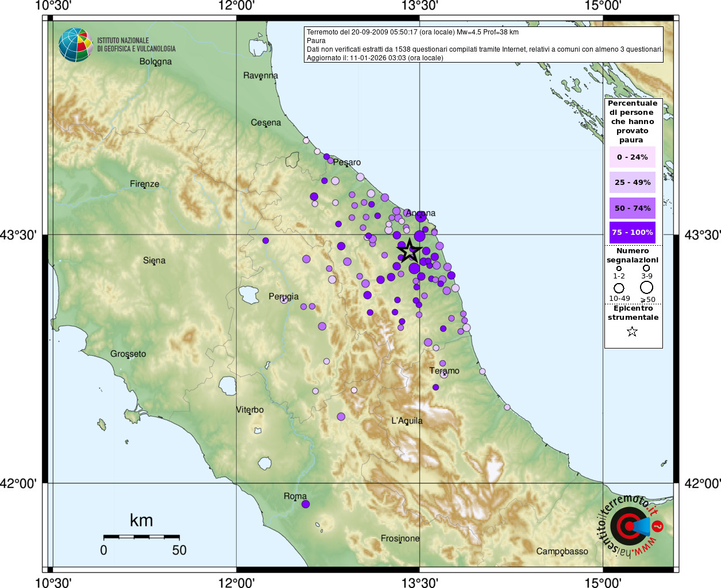This screenshot has width=721, height=588.
Task: Select the legend circle for 10-49 reports
Action: coord(619,288)
